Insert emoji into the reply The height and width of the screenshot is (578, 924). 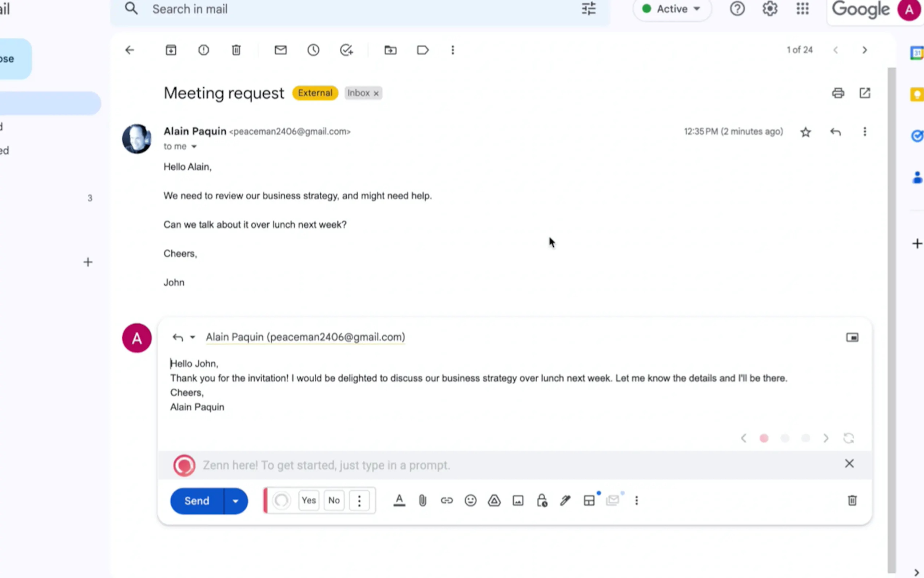point(470,500)
